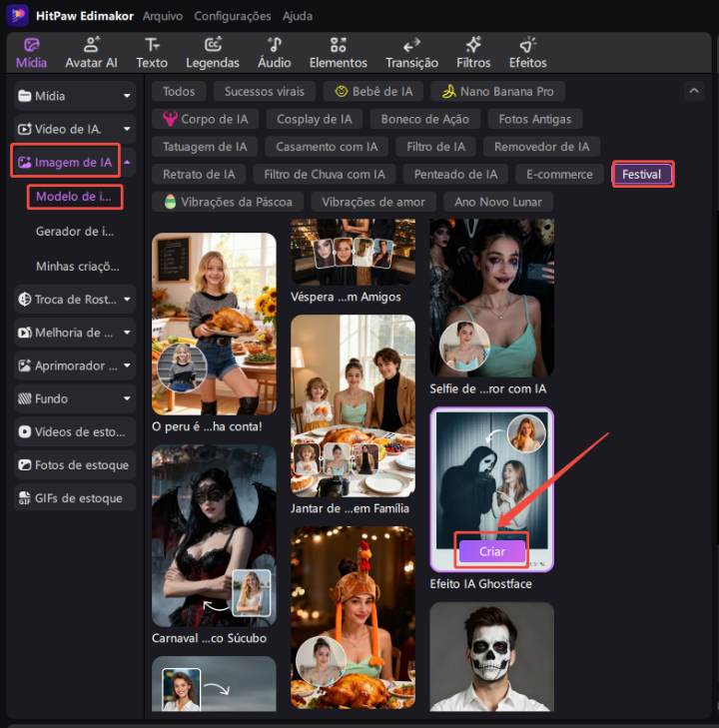Open the Avatar AI toolbar icon

click(91, 45)
